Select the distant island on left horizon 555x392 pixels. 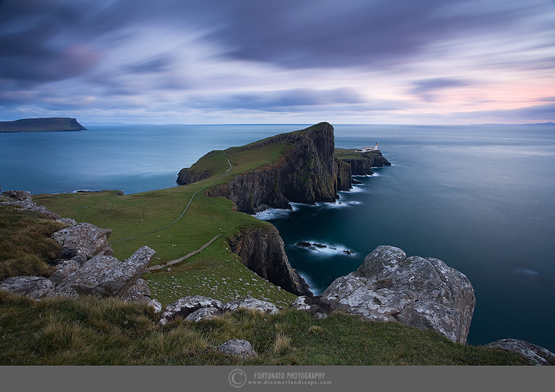tap(42, 125)
